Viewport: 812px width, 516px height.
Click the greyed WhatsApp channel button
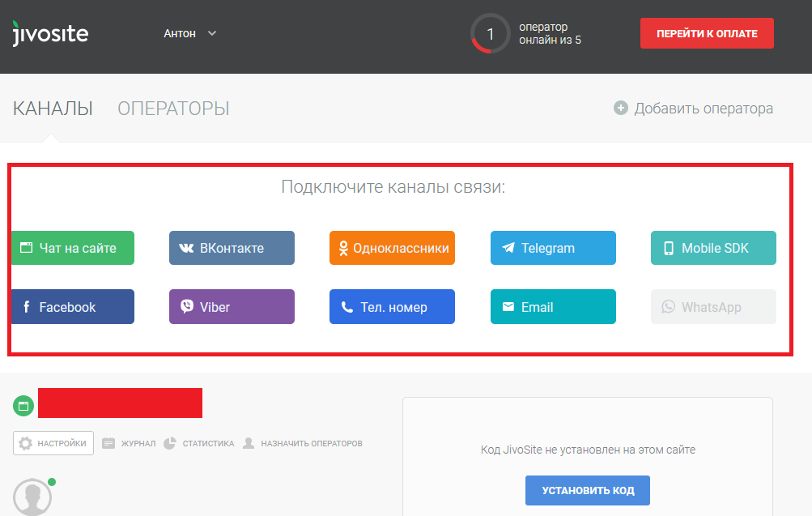click(713, 307)
